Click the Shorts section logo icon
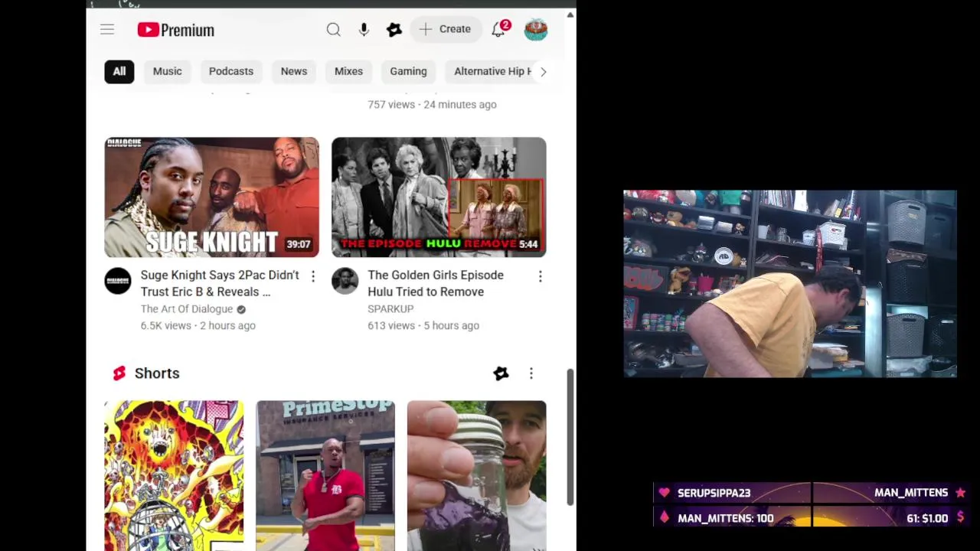Viewport: 980px width, 551px height. [x=119, y=373]
